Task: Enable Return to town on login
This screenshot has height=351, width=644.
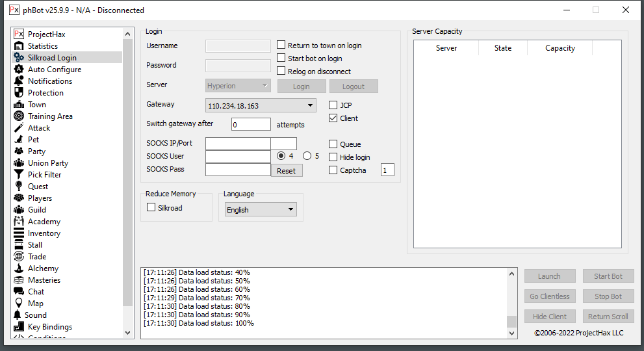Action: (281, 45)
